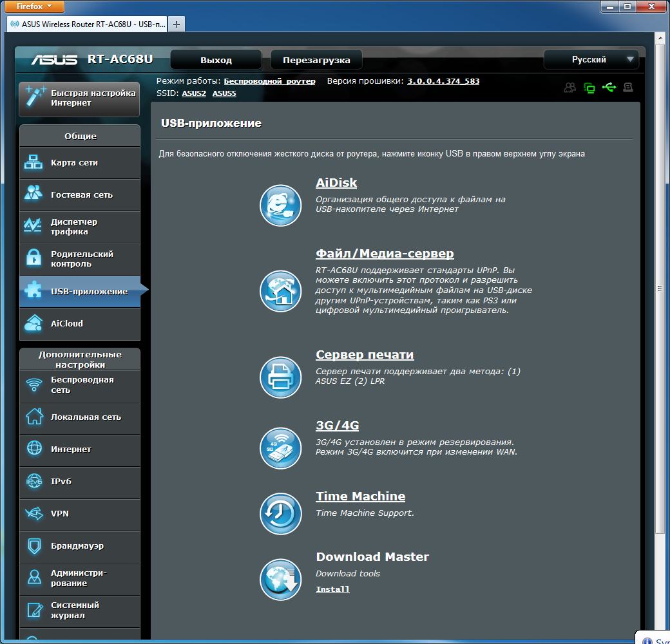Click the Download Master globe icon
Screen dimensions: 670x644
click(x=280, y=580)
